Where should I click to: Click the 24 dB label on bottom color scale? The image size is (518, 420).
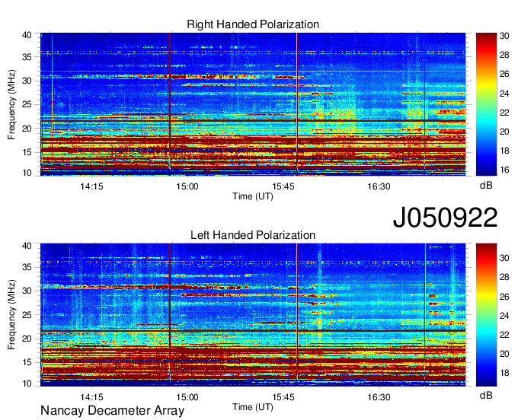coord(504,316)
